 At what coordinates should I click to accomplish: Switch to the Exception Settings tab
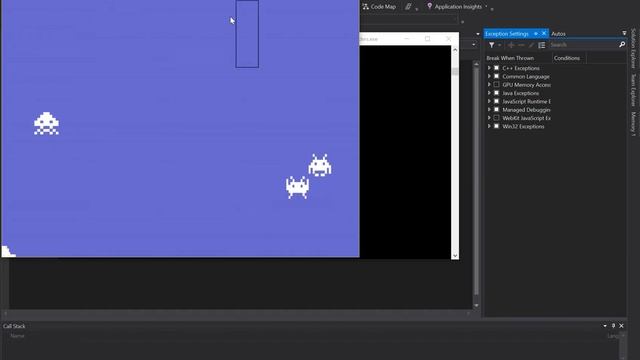coord(507,33)
